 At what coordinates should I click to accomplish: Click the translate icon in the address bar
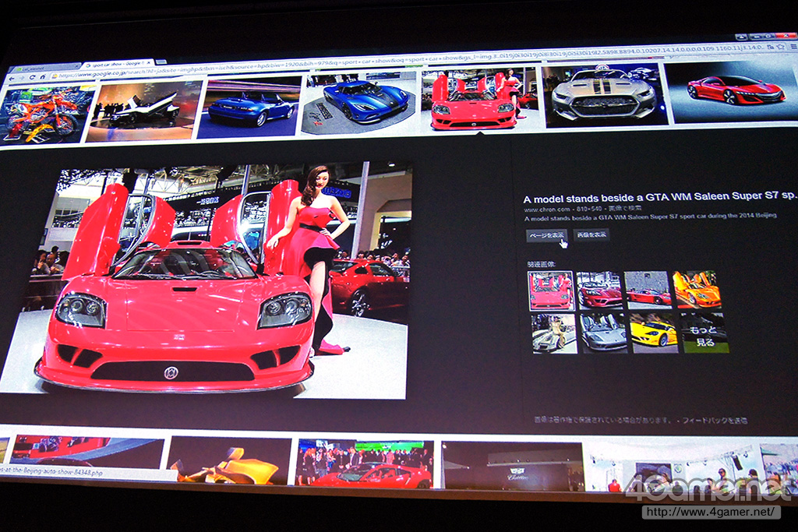click(x=771, y=48)
